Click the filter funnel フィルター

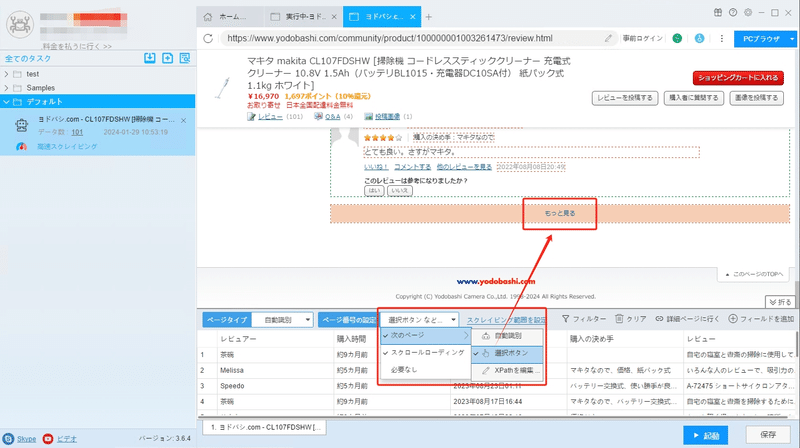pos(584,319)
